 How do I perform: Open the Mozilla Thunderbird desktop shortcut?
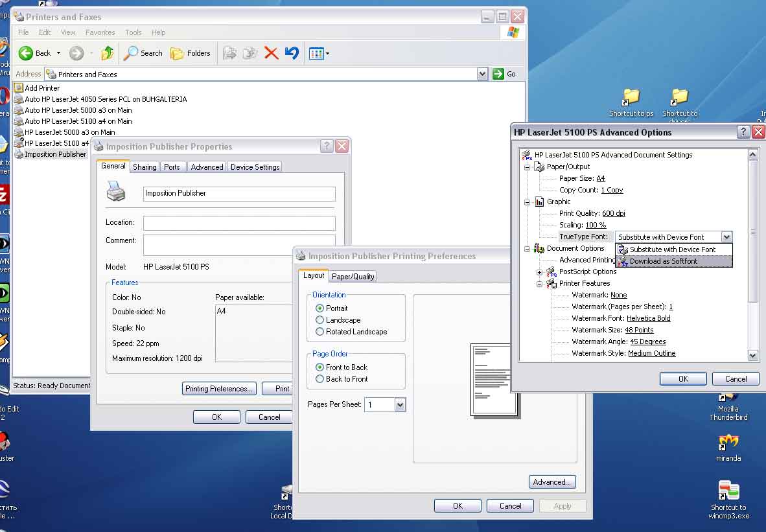pos(728,407)
